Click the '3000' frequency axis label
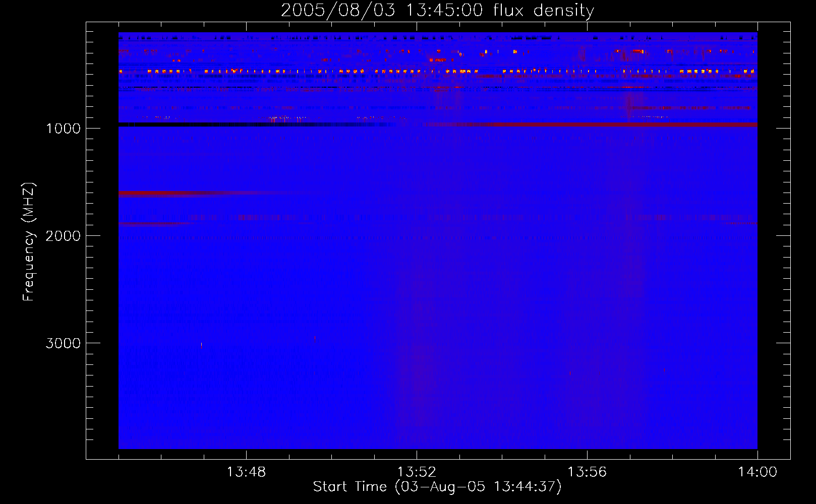Viewport: 816px width, 504px height. pos(63,343)
